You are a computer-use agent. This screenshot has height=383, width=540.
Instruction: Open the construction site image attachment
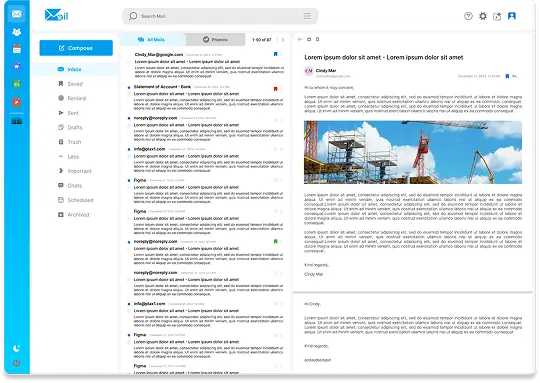[x=413, y=152]
